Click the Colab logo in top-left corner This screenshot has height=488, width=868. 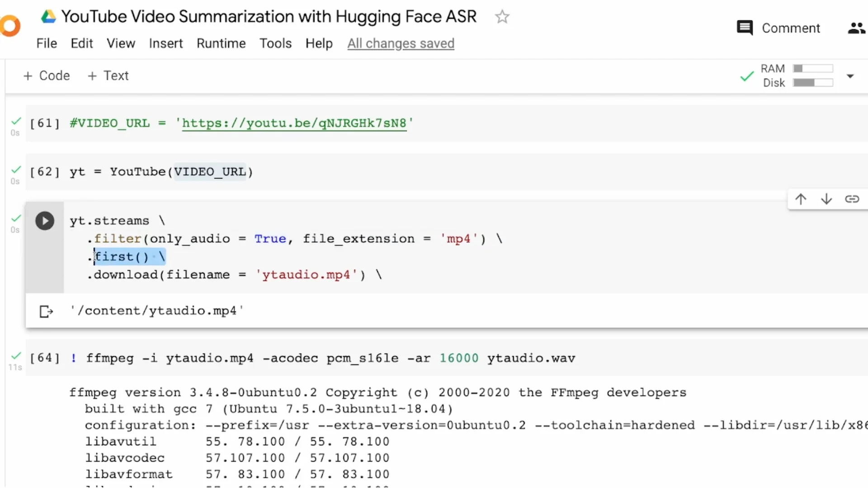click(x=10, y=26)
